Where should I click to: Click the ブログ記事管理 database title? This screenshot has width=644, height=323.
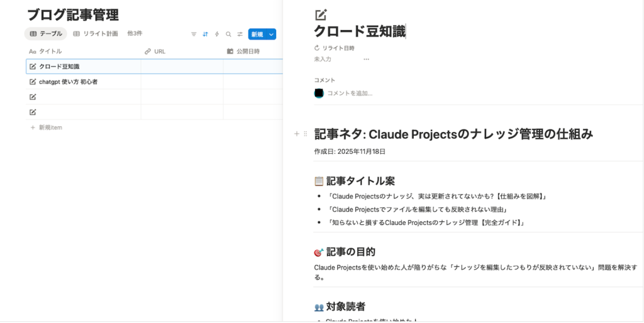click(x=73, y=15)
